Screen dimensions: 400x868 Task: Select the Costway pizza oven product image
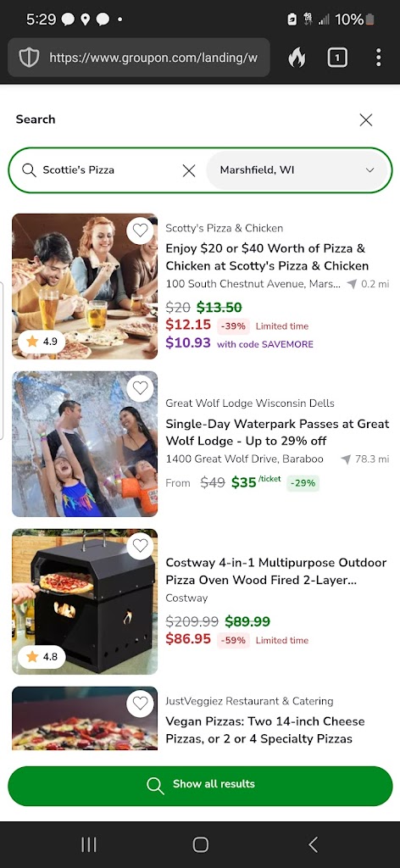85,602
